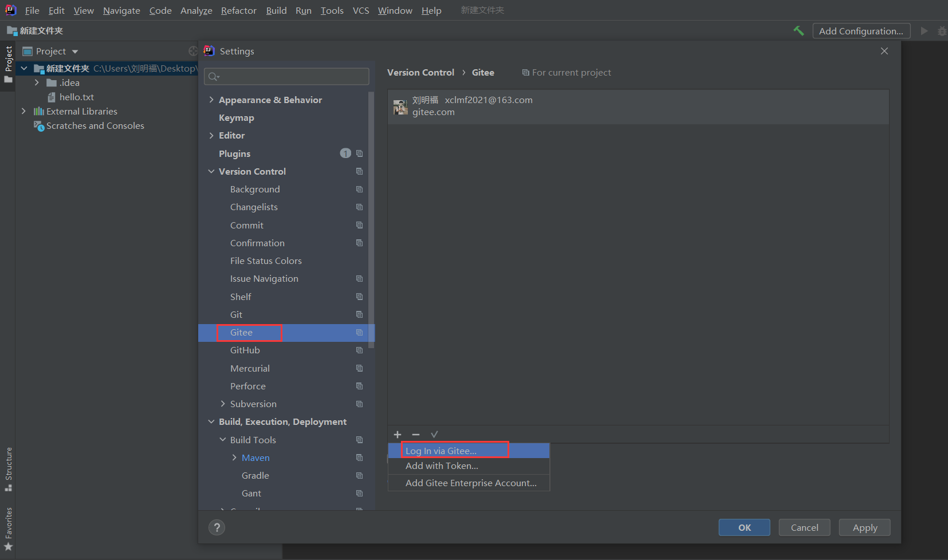This screenshot has width=948, height=560.
Task: Click the Apply button
Action: click(x=865, y=527)
